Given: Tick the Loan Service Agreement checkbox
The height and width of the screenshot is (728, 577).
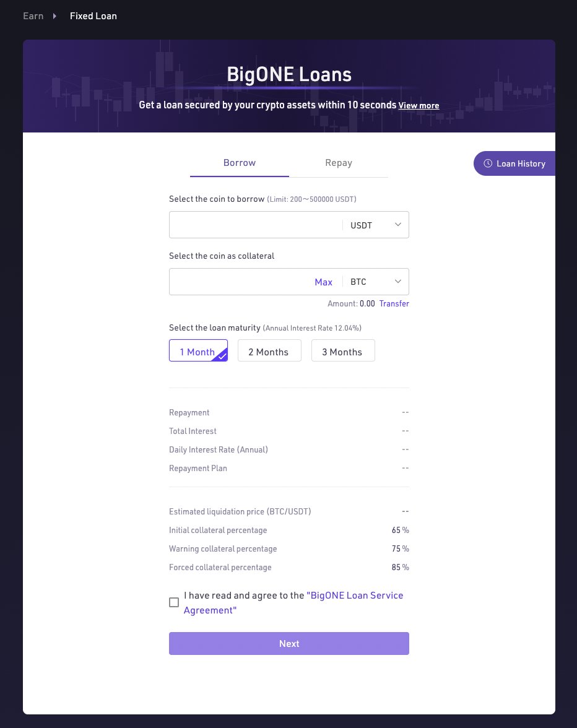Looking at the screenshot, I should pyautogui.click(x=174, y=602).
